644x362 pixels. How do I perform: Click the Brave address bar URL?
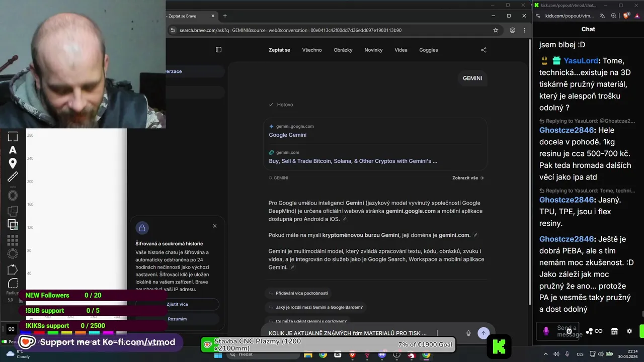click(x=290, y=30)
